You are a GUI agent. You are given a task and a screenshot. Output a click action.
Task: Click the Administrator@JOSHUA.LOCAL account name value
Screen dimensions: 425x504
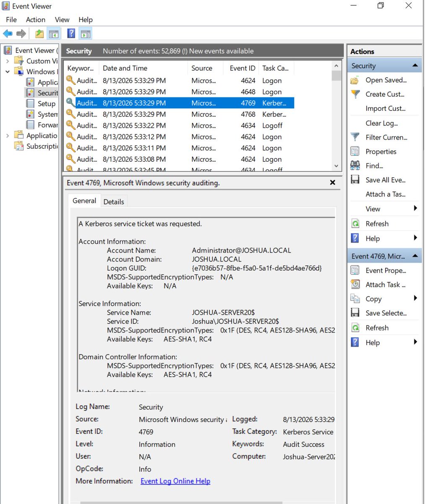click(x=241, y=250)
